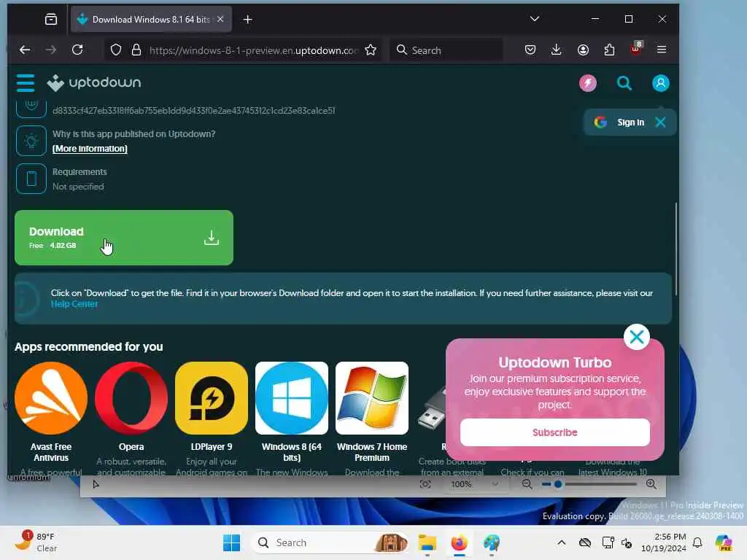Open the Uptodown search magnifier

624,83
